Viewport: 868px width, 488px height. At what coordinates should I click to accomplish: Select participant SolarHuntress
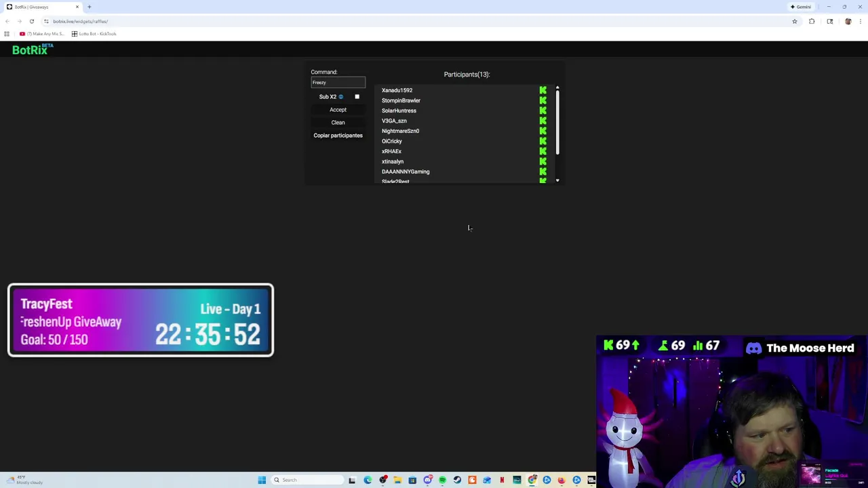(x=399, y=110)
